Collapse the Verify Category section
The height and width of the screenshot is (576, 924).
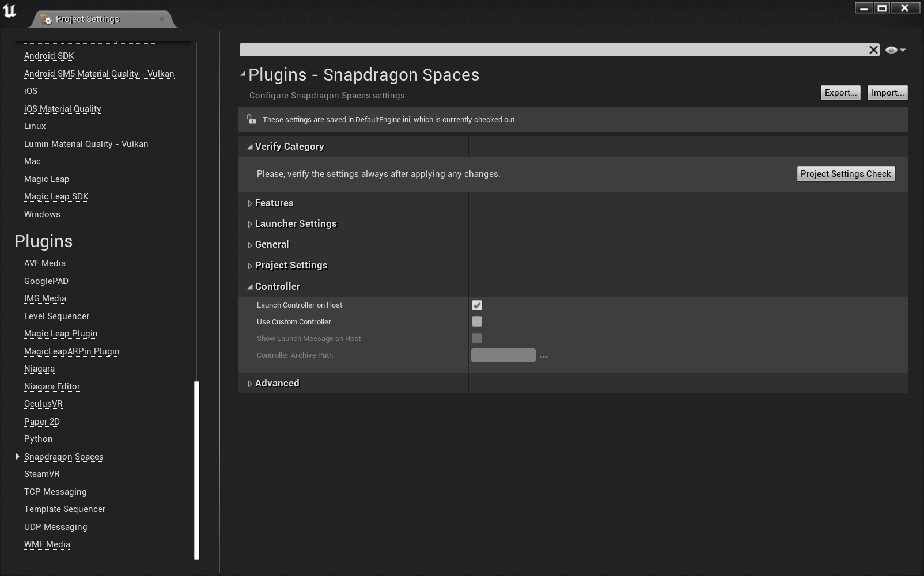pyautogui.click(x=250, y=147)
